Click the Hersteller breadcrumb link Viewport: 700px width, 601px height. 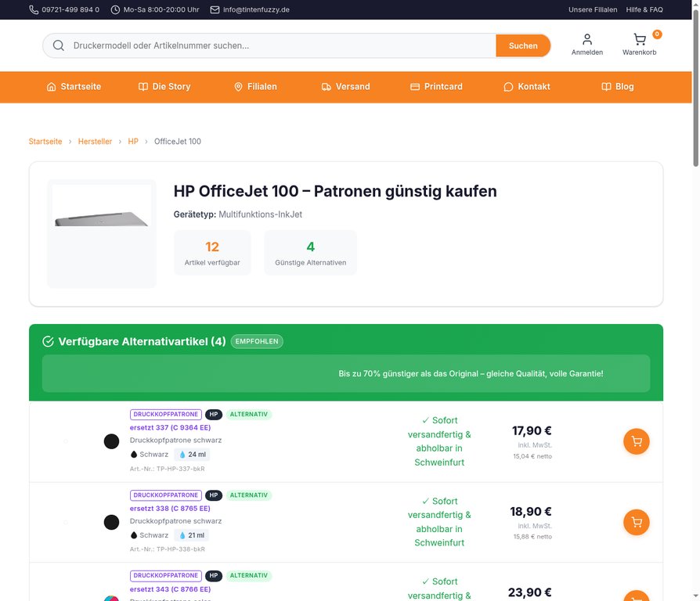point(95,142)
